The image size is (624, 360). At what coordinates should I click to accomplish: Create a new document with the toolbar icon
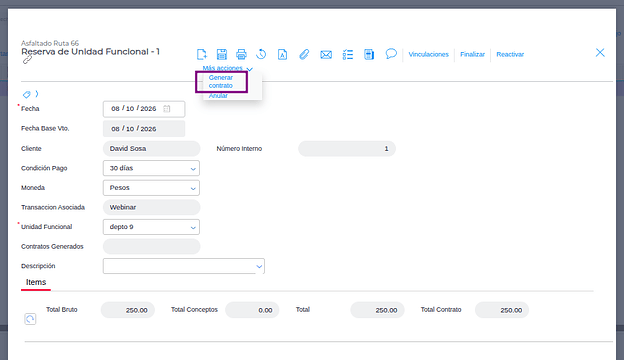point(202,54)
